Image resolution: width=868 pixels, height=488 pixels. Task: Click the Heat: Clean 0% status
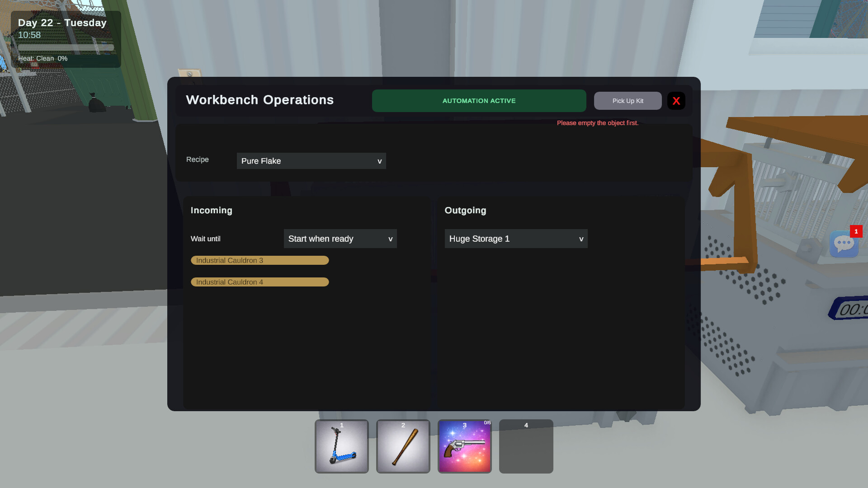click(43, 58)
